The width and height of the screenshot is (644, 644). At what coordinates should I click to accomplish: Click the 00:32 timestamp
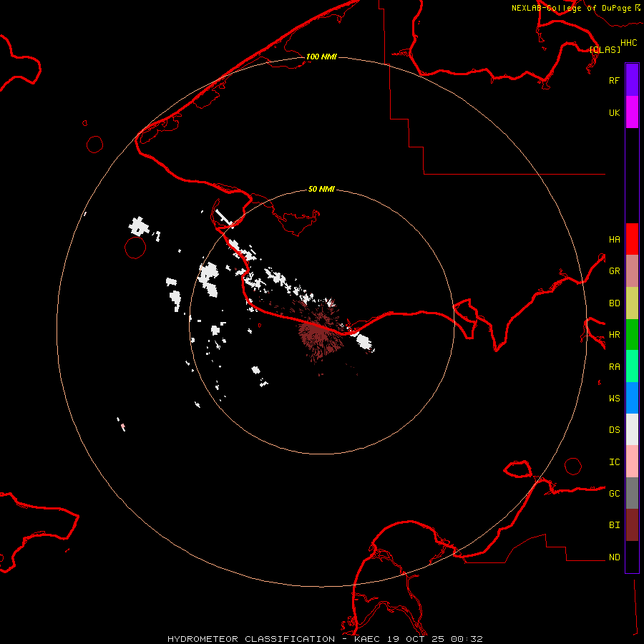tap(467, 639)
